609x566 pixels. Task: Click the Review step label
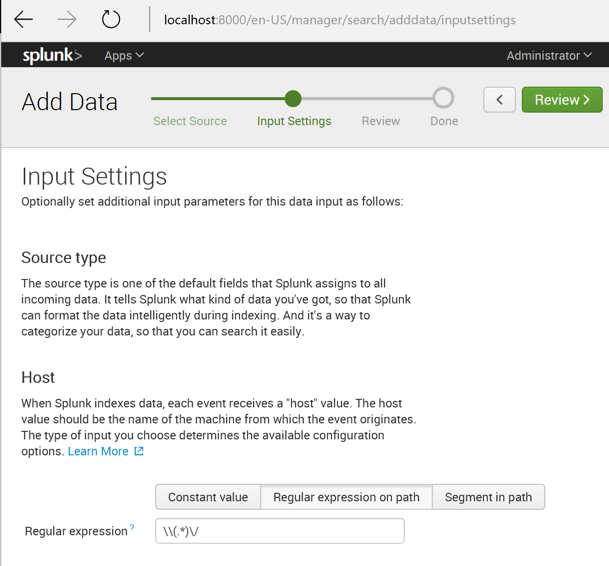[380, 121]
